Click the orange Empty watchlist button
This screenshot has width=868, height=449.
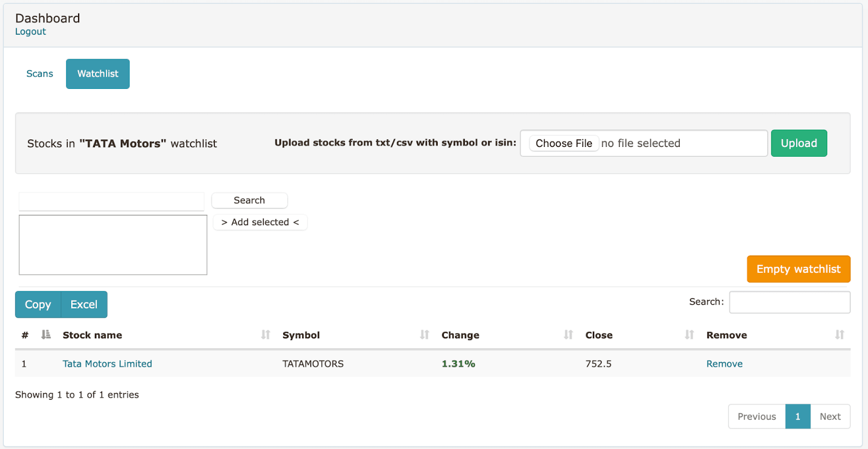pos(798,269)
